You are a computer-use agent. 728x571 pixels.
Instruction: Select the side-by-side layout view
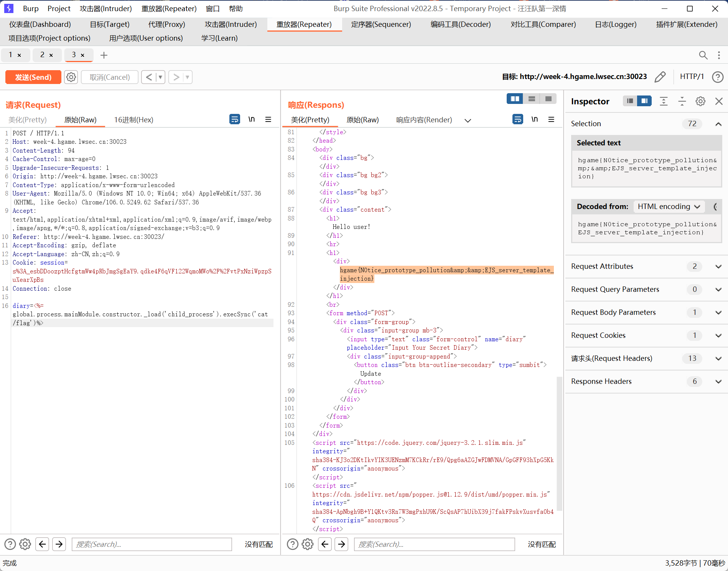(515, 99)
